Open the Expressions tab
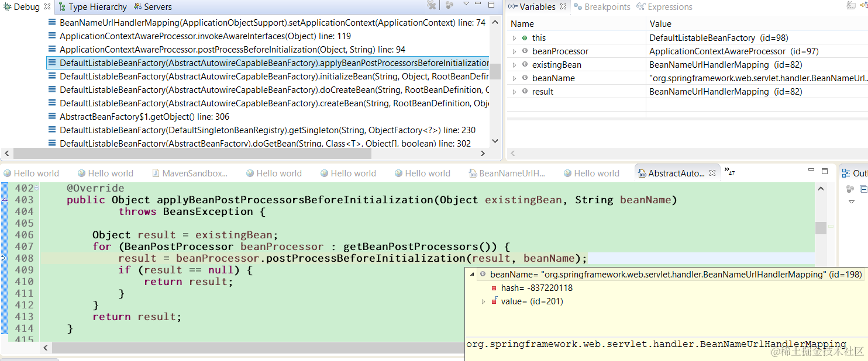Viewport: 868px width, 361px height. click(x=664, y=7)
